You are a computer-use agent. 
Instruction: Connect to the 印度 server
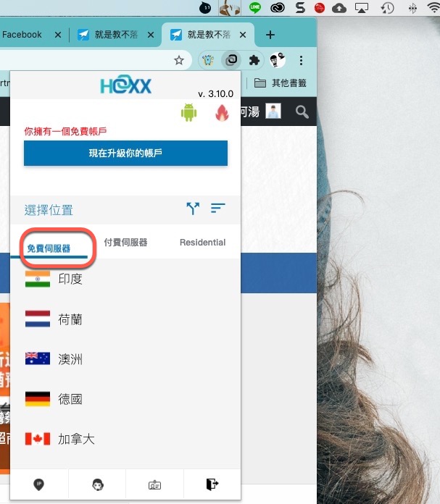tap(125, 279)
